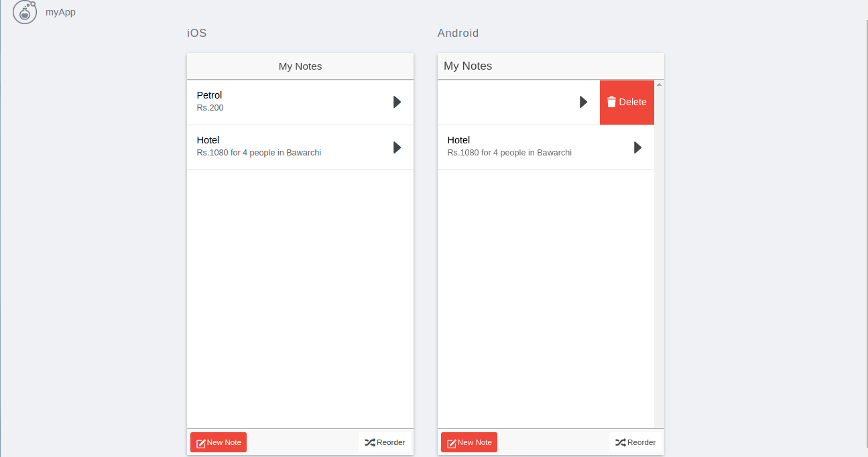The image size is (868, 457).
Task: Tap Reorder button in Android panel
Action: [x=635, y=442]
